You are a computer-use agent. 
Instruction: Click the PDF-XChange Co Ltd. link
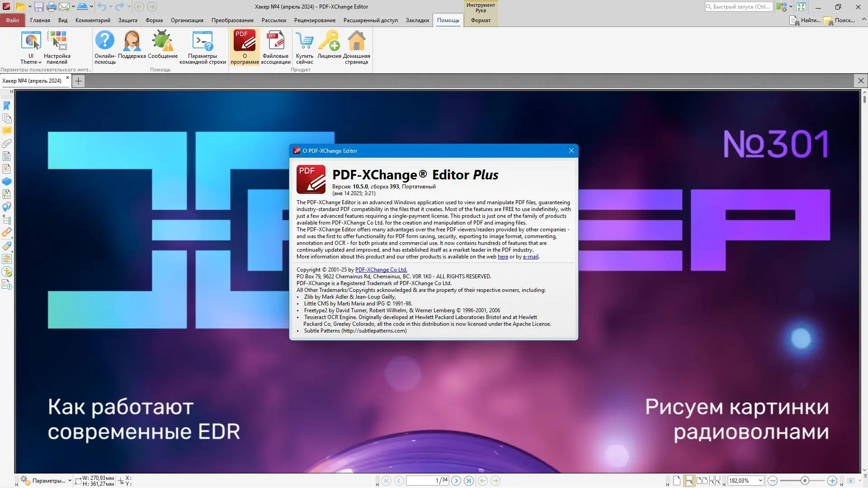[x=381, y=270]
